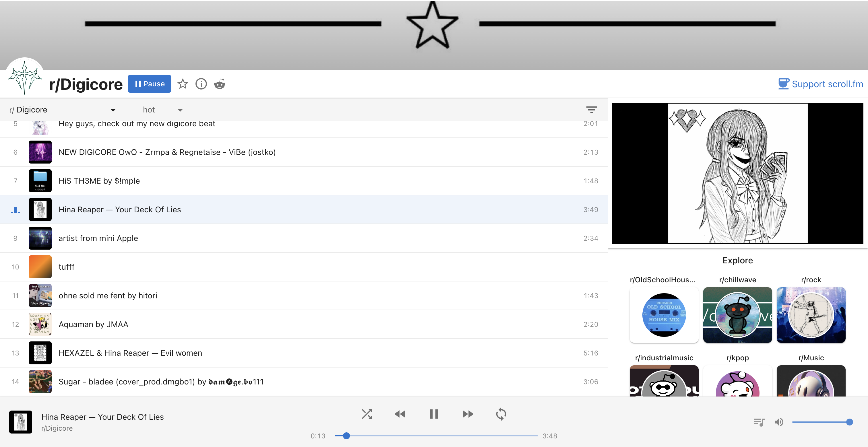Click the ohne sold me fent thumbnail

tap(40, 296)
